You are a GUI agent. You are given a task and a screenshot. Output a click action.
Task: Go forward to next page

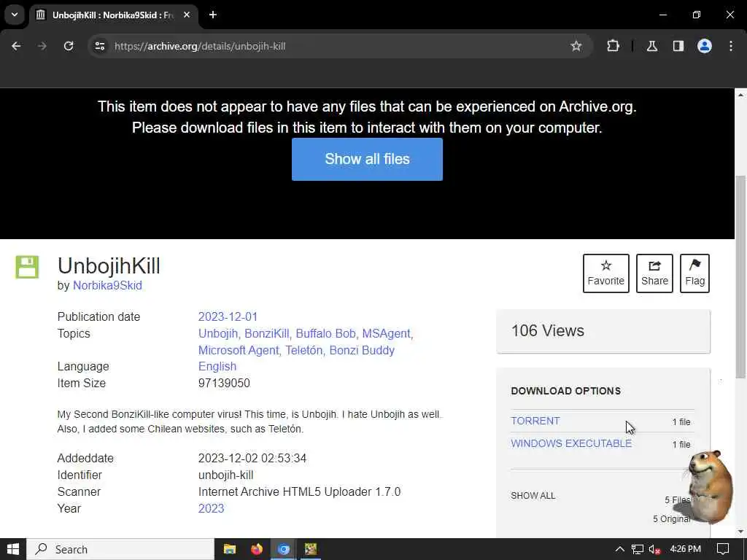click(42, 46)
